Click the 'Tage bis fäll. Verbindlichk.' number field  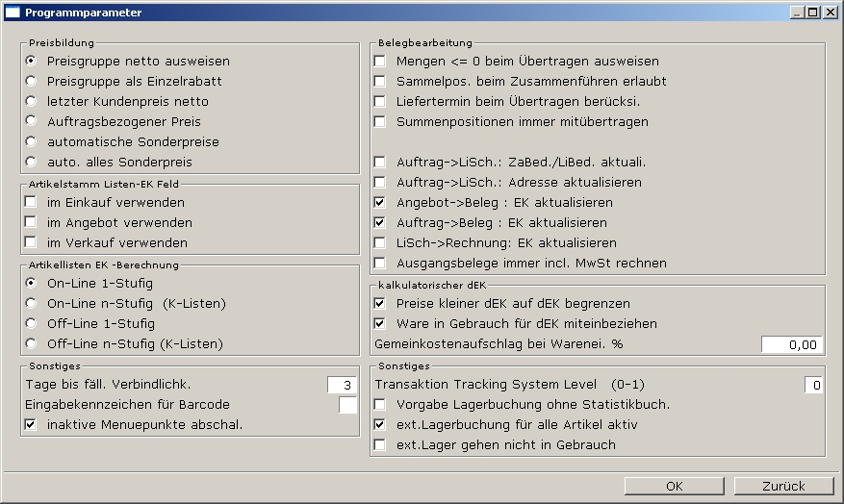[343, 385]
